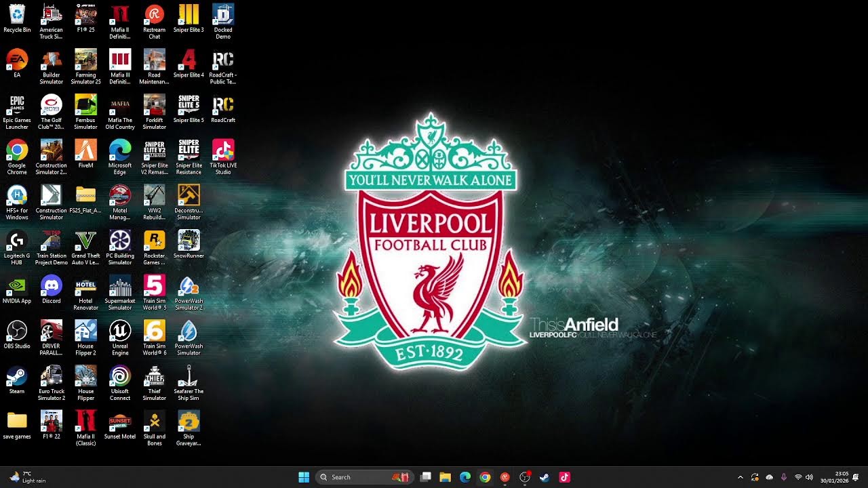Viewport: 868px width, 488px height.
Task: Open SnowRunner desktop shortcut
Action: coord(189,245)
